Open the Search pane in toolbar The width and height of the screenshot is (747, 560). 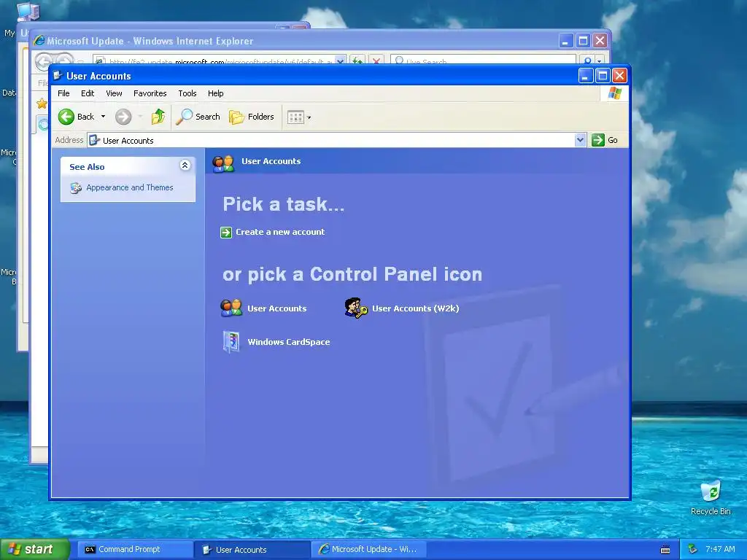coord(198,117)
